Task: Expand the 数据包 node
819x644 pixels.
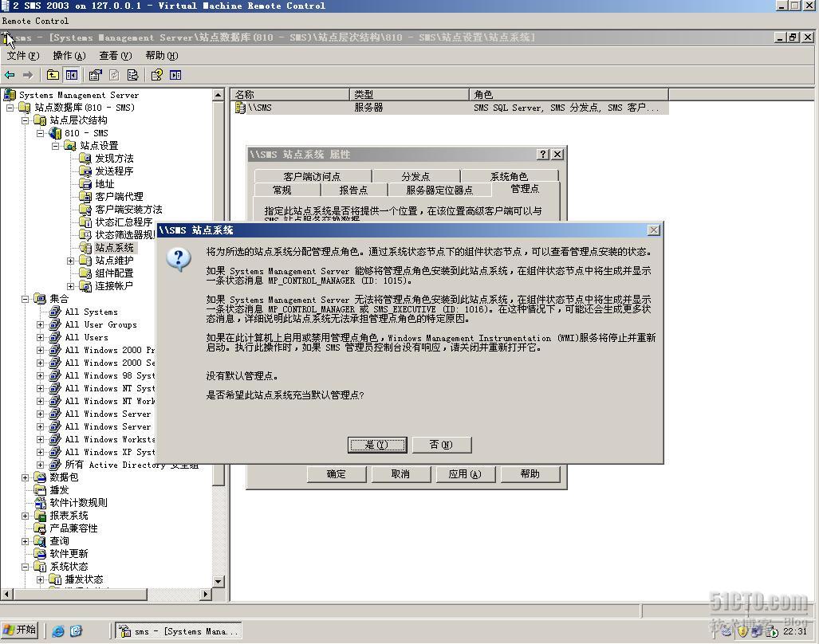Action: click(x=25, y=477)
